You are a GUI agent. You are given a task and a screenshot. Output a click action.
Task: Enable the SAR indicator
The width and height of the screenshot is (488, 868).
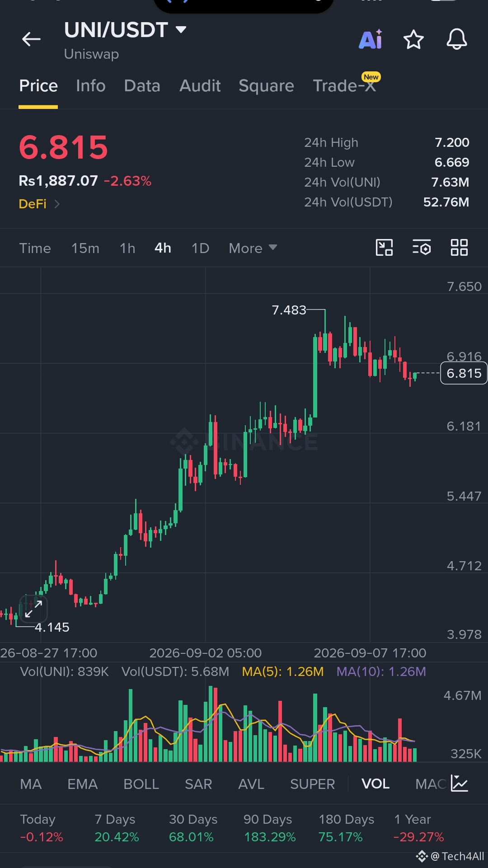tap(198, 784)
